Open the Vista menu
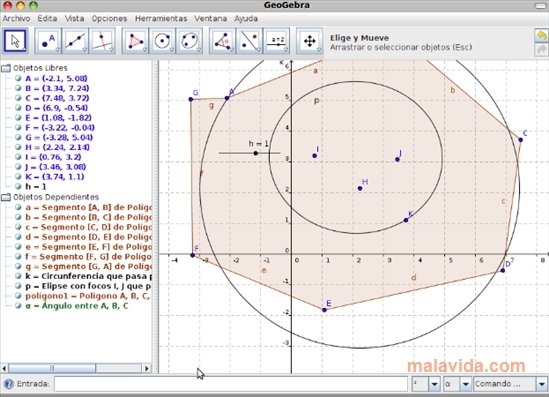549x397 pixels. (x=74, y=19)
